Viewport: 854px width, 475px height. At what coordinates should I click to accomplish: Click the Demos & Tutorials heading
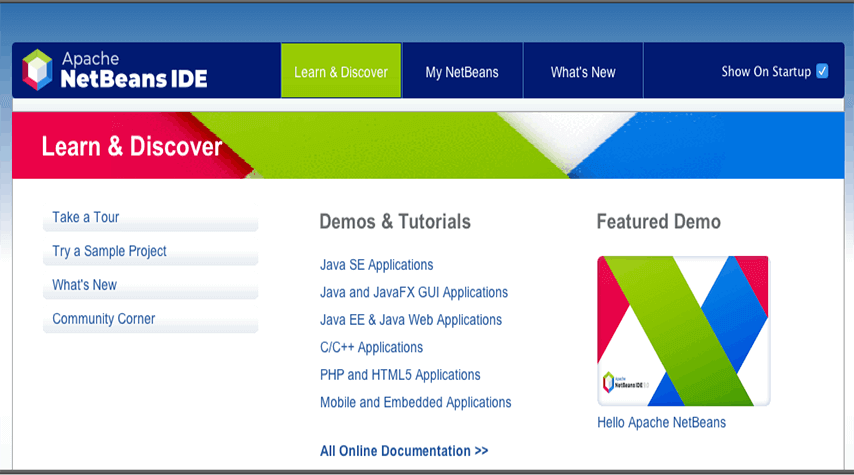[395, 222]
